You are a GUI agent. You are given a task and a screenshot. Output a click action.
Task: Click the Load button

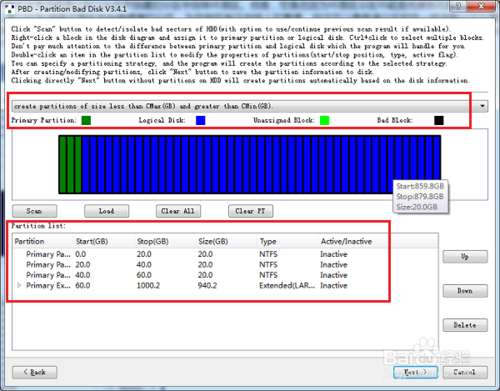click(x=107, y=211)
